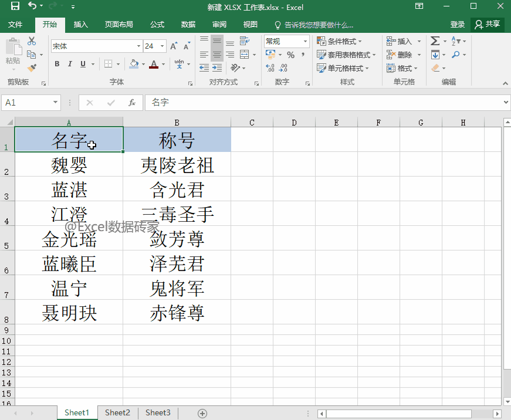Increase font size with large A icon

point(174,46)
